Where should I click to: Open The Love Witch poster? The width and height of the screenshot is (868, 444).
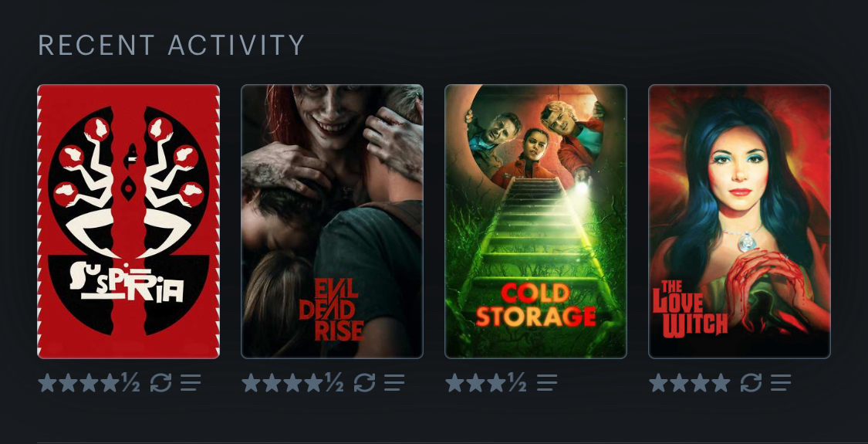(740, 221)
